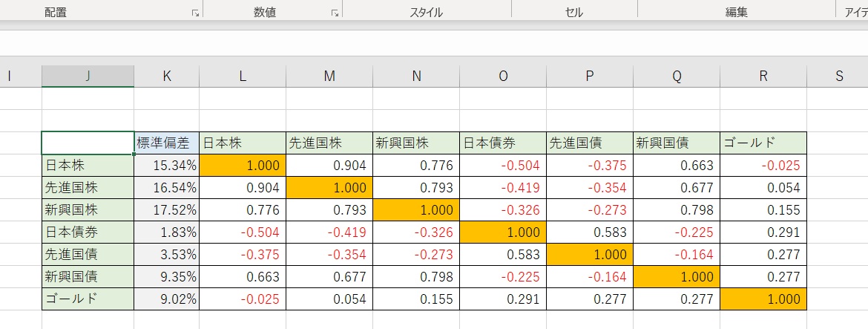Select column header R
The image size is (868, 329).
(763, 76)
